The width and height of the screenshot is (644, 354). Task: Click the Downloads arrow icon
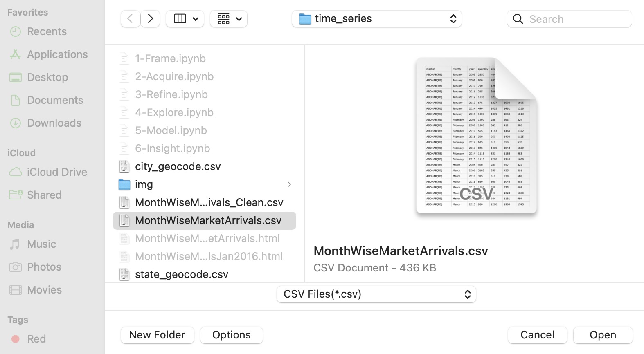pyautogui.click(x=16, y=123)
